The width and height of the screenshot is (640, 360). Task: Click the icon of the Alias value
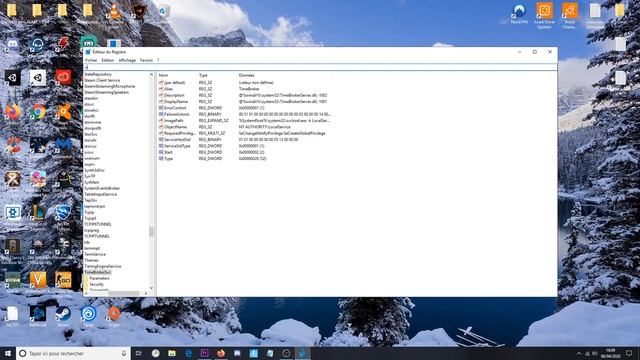[x=161, y=89]
